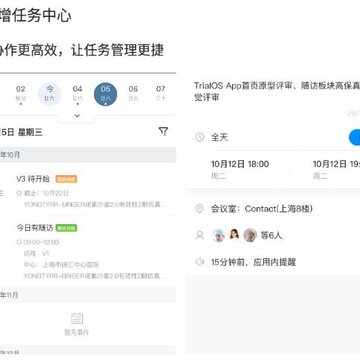
Task: Select today 今 in the week strip
Action: click(x=50, y=94)
